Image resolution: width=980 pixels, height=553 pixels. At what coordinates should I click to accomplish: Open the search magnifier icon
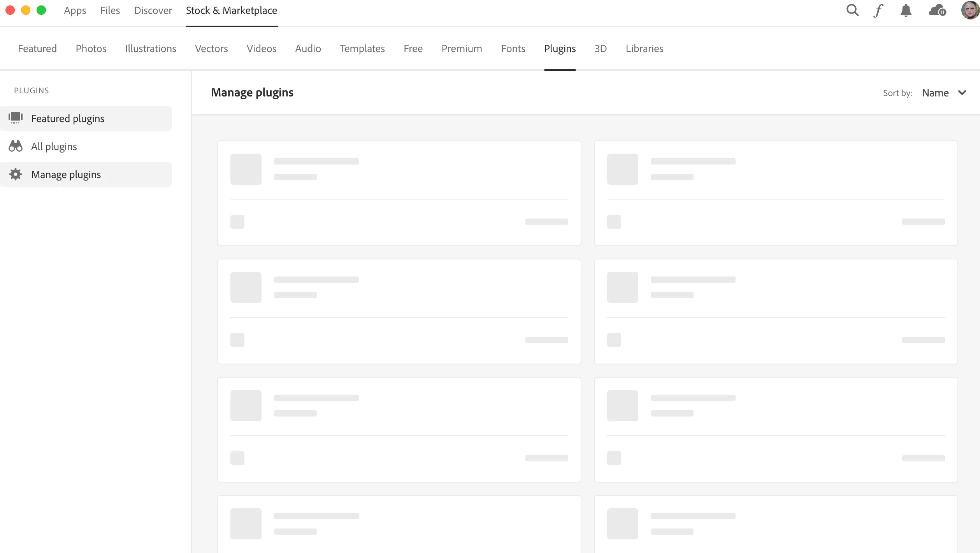point(852,10)
